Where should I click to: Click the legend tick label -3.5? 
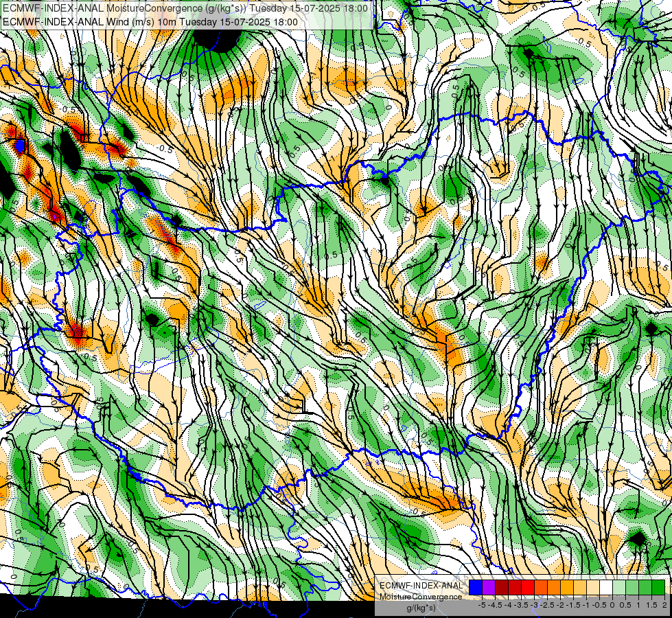pos(521,605)
